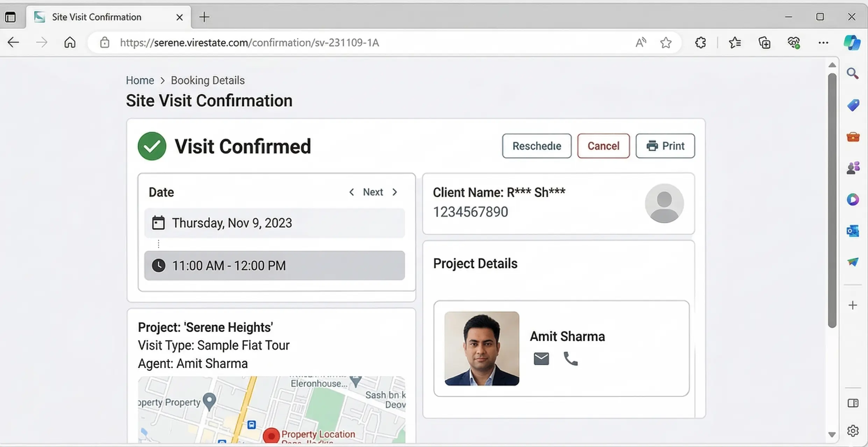Open Read Aloud icon in address bar
The image size is (868, 447).
click(641, 43)
